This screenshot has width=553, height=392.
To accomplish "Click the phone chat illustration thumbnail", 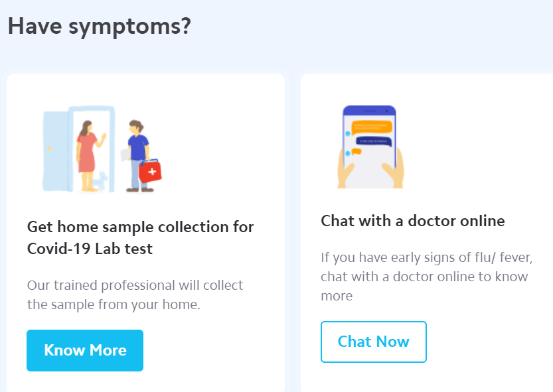I will [370, 147].
